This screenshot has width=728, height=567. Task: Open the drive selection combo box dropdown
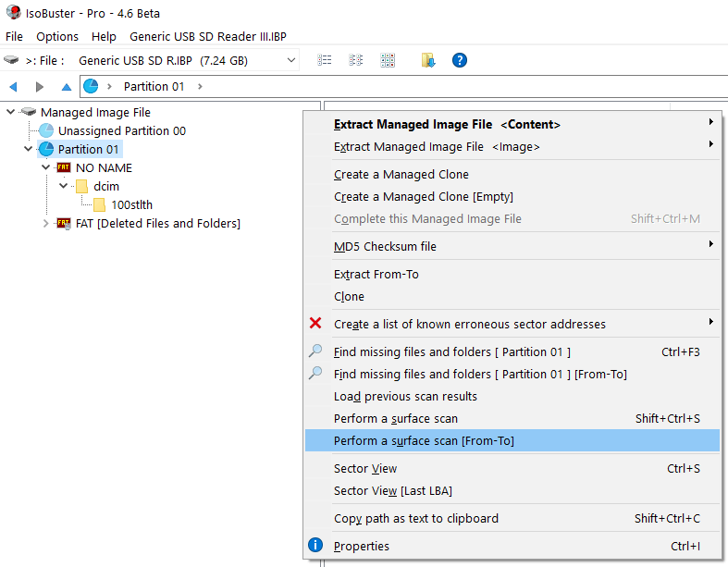click(x=291, y=60)
